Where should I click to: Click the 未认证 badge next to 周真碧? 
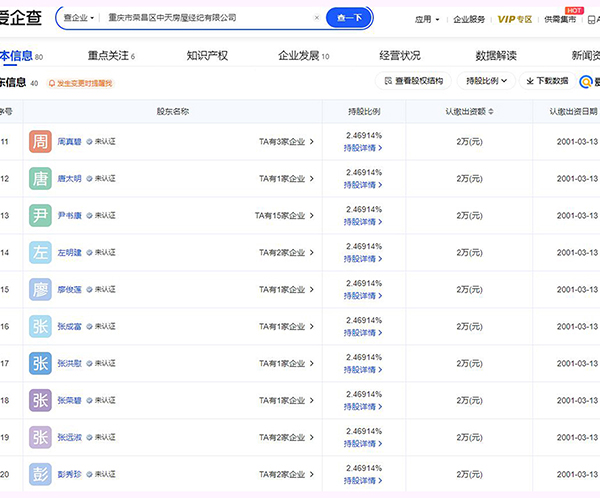click(x=104, y=142)
